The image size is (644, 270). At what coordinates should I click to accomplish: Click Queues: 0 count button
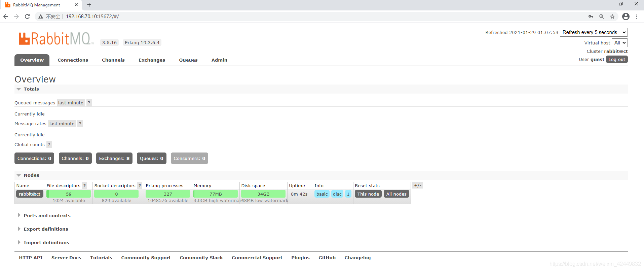(x=152, y=159)
